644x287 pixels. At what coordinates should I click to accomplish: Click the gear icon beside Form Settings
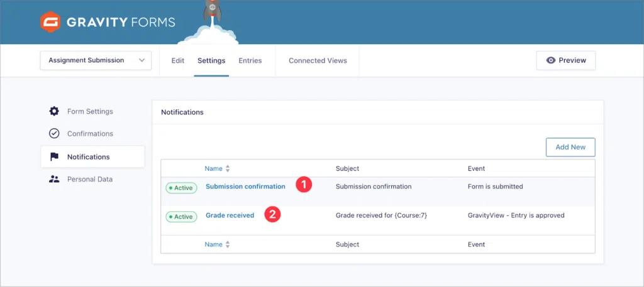coord(54,112)
